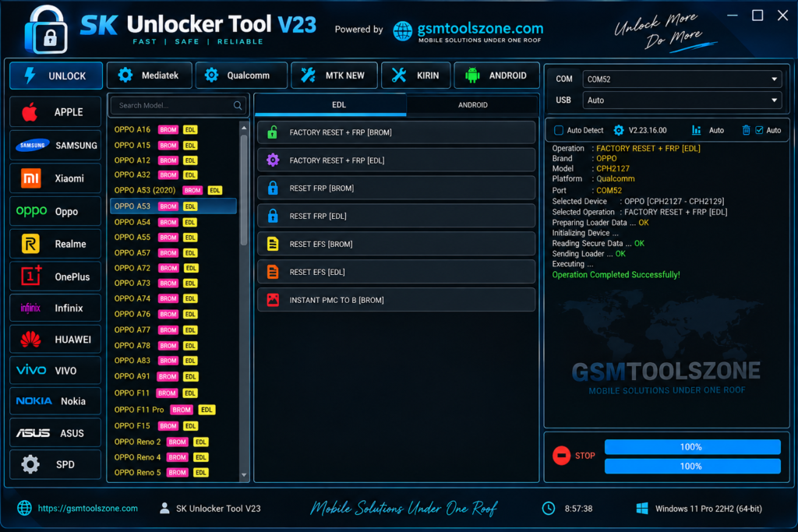The height and width of the screenshot is (532, 798).
Task: Run FACTORY RESET + FRP [EDL]
Action: 397,160
